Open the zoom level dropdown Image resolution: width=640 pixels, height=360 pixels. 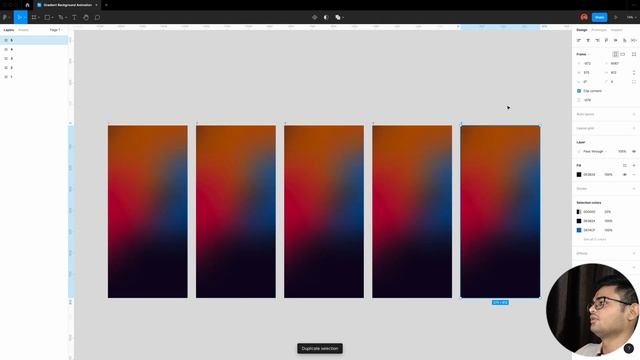pyautogui.click(x=631, y=18)
